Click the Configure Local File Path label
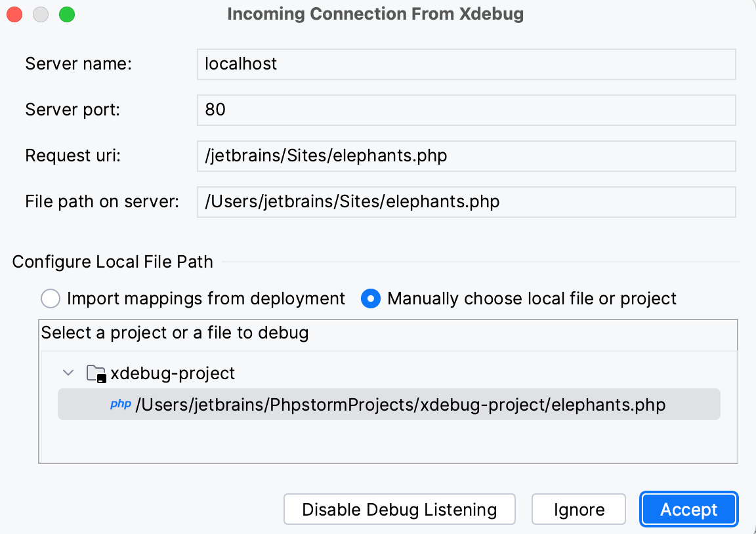 [112, 262]
